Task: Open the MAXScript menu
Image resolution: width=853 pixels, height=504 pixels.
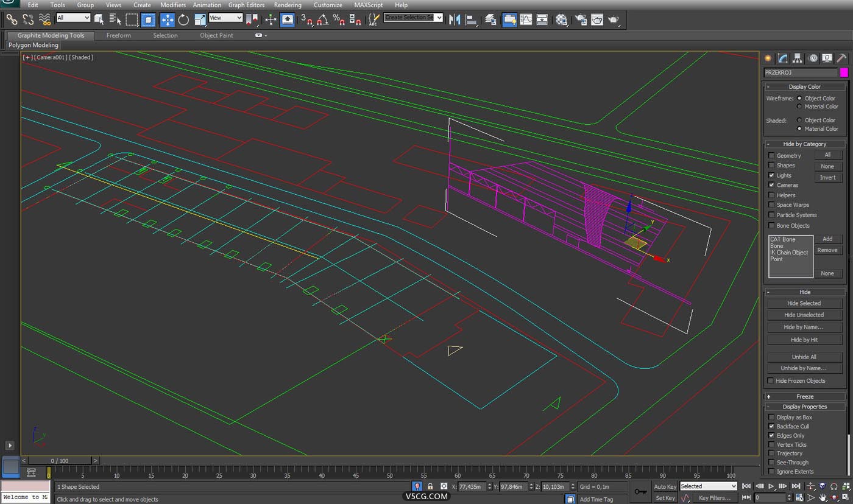Action: coord(369,5)
